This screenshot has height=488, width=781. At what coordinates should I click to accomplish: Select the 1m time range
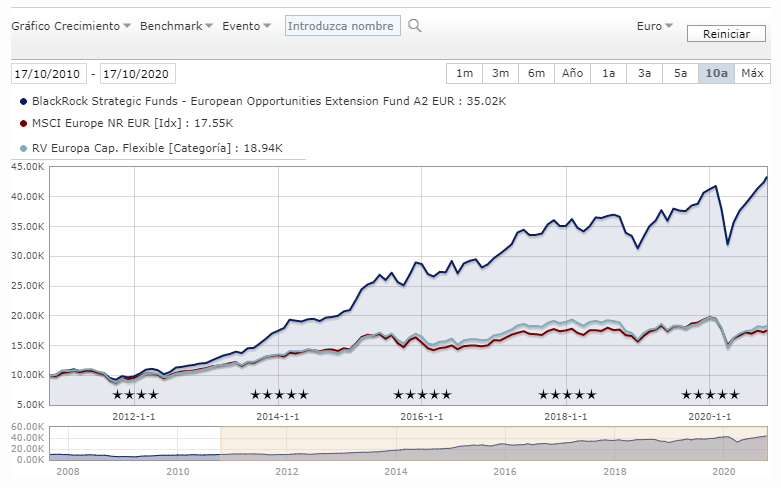(x=464, y=73)
